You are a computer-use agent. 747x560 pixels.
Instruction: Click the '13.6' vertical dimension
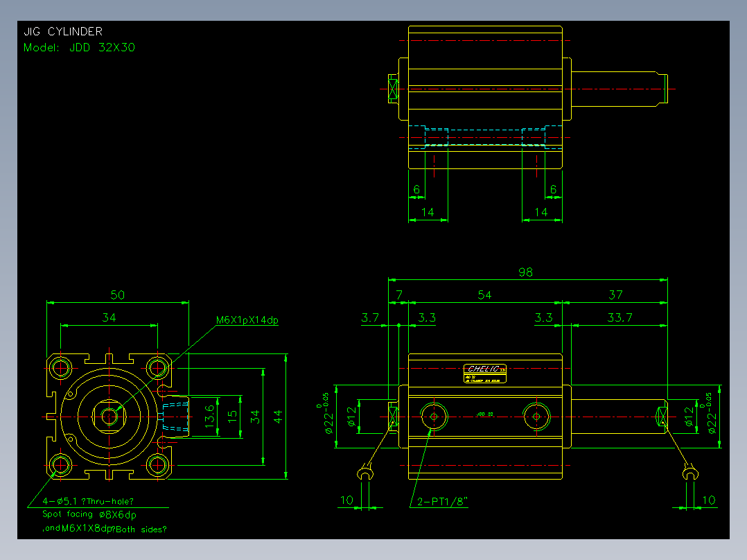click(x=209, y=416)
